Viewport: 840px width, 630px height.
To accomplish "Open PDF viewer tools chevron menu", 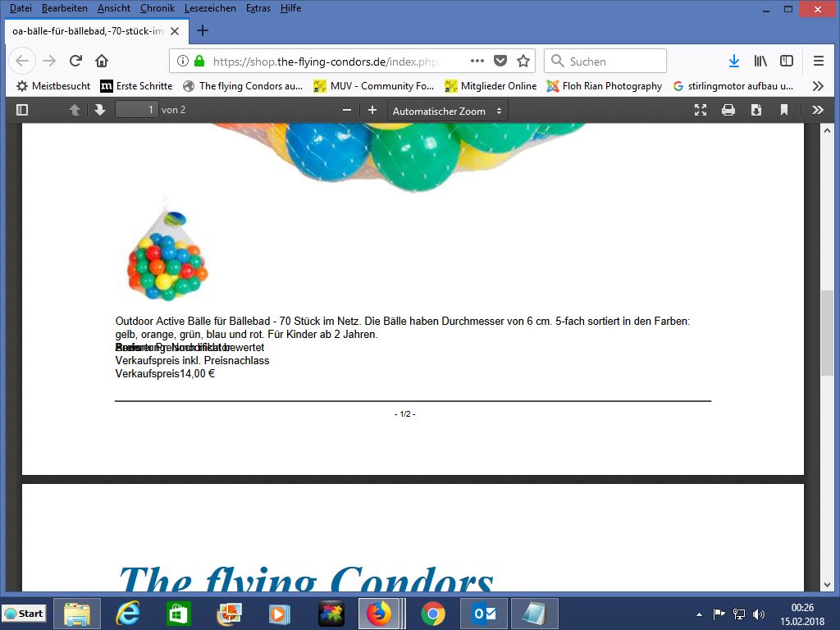I will pyautogui.click(x=817, y=110).
